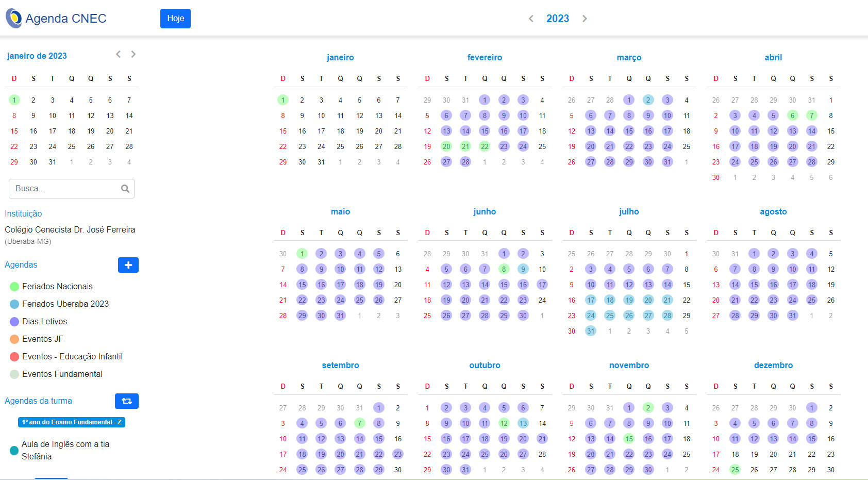
Task: Click the Hoje button
Action: pos(175,19)
